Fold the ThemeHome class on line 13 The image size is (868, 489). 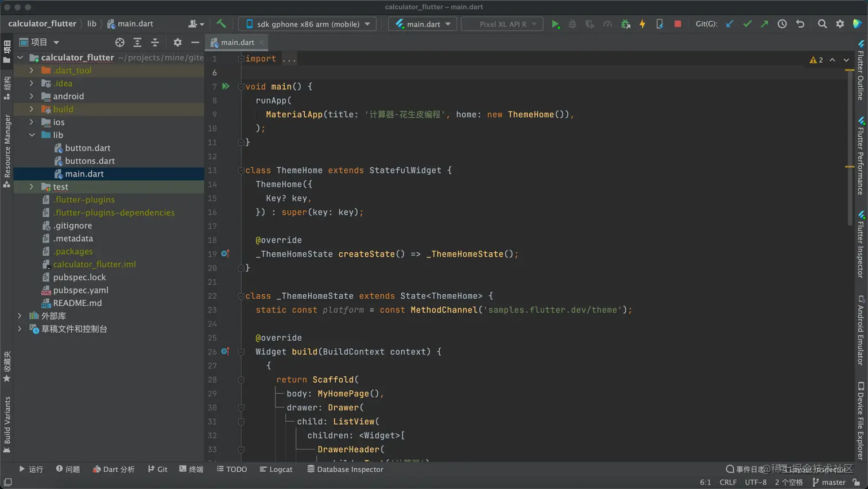(241, 170)
